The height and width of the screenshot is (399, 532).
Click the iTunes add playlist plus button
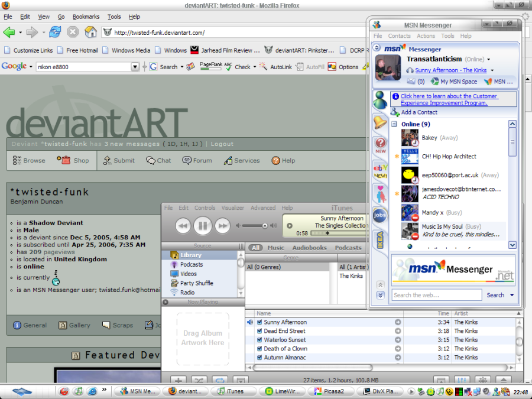[179, 380]
